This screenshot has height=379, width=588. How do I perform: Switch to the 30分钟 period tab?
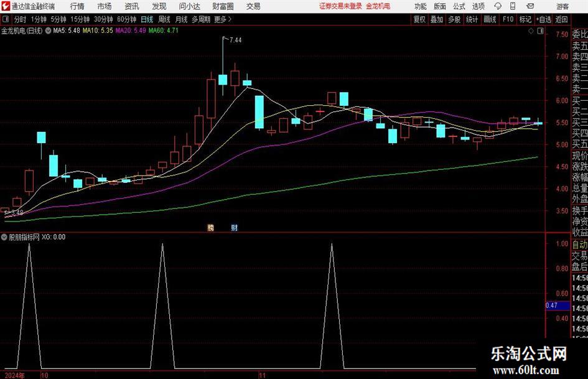coord(103,19)
